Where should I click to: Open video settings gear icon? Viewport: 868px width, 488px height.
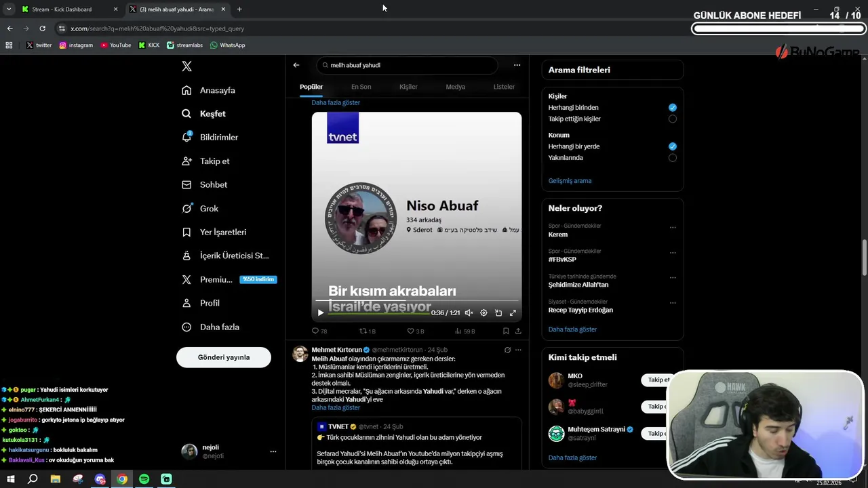[484, 312]
